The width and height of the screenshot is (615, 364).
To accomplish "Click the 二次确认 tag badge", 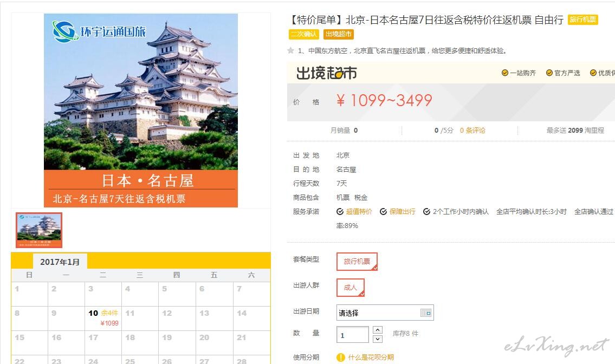I will click(x=304, y=34).
